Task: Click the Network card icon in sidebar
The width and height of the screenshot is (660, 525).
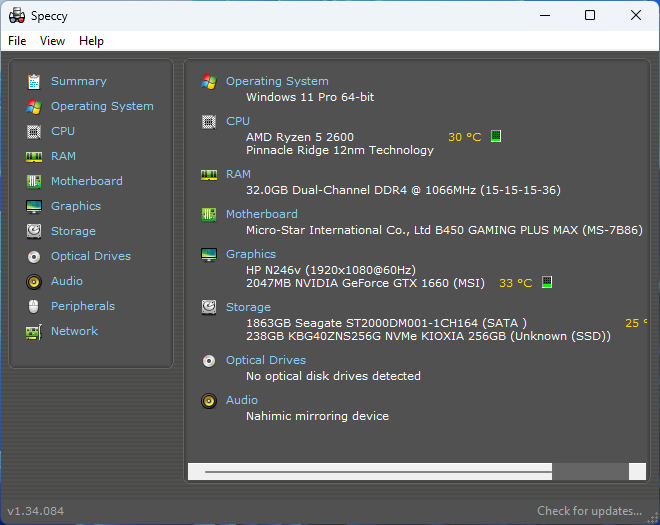Action: [x=34, y=332]
